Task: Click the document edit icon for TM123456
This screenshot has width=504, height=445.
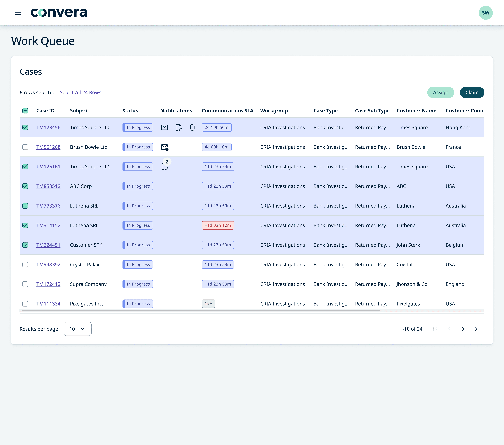Action: (178, 127)
